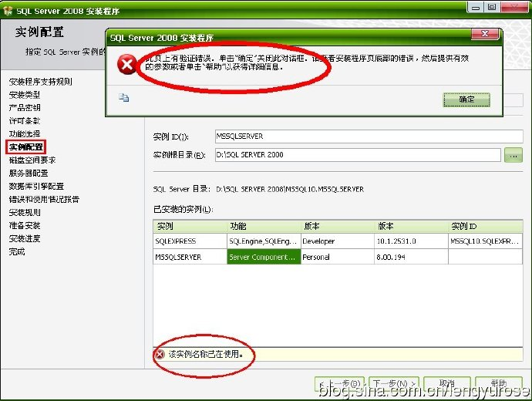Click the Developer edition cell
Screen dimensions: 532x401
pyautogui.click(x=338, y=241)
